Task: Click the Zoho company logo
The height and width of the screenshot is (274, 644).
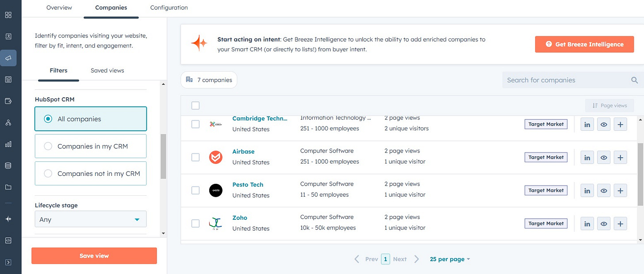Action: pyautogui.click(x=216, y=223)
